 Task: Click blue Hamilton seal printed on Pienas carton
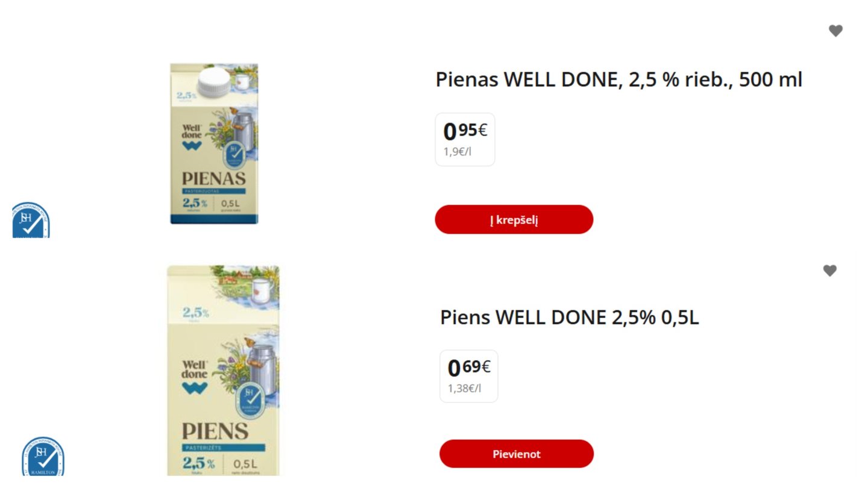[235, 157]
